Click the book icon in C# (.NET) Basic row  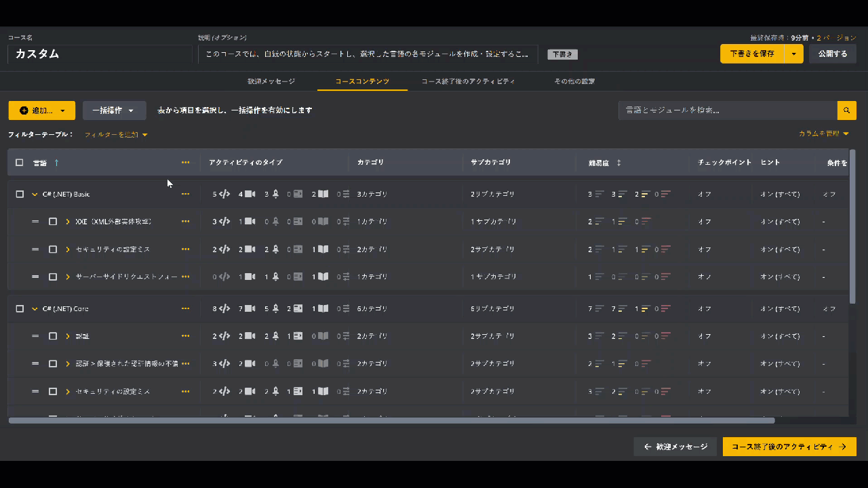tap(323, 194)
